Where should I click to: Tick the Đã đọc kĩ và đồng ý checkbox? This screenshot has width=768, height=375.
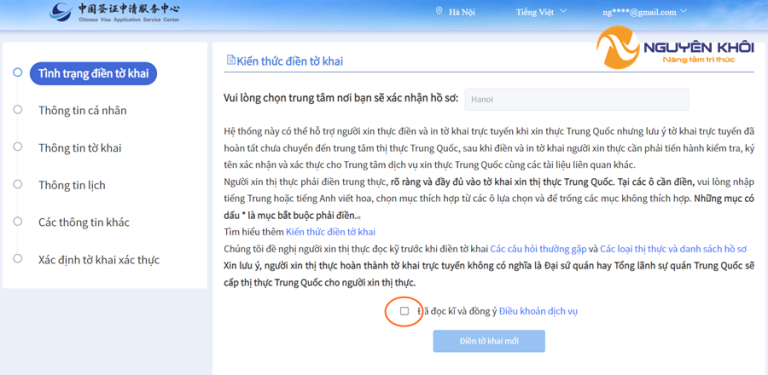tap(404, 311)
